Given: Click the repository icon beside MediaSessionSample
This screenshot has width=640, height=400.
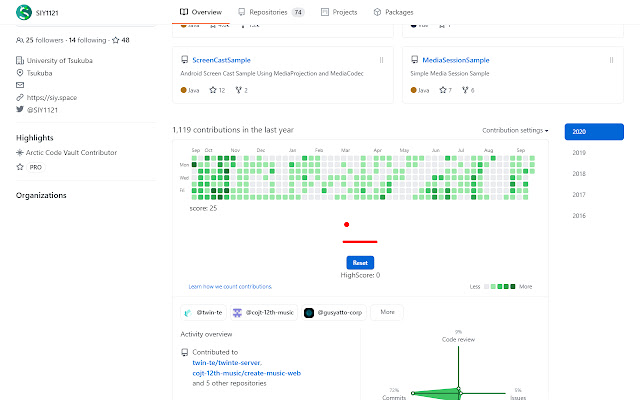Looking at the screenshot, I should pos(415,60).
